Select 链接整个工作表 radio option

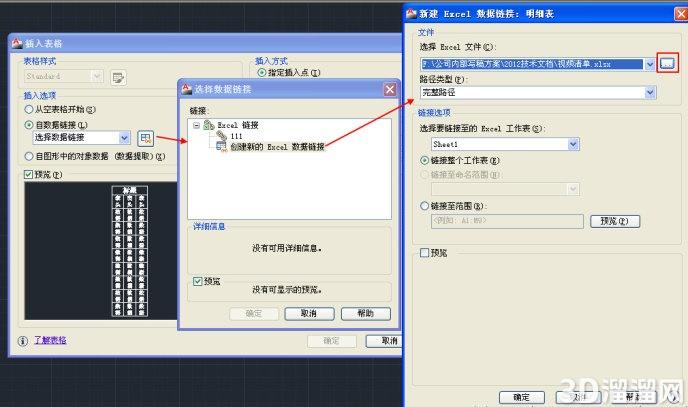(x=424, y=161)
